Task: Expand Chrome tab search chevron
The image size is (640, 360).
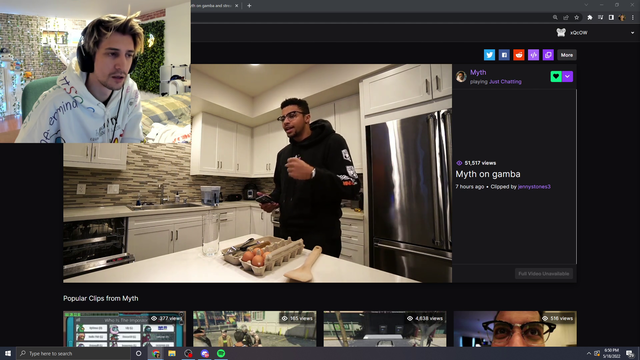Action: tap(586, 5)
